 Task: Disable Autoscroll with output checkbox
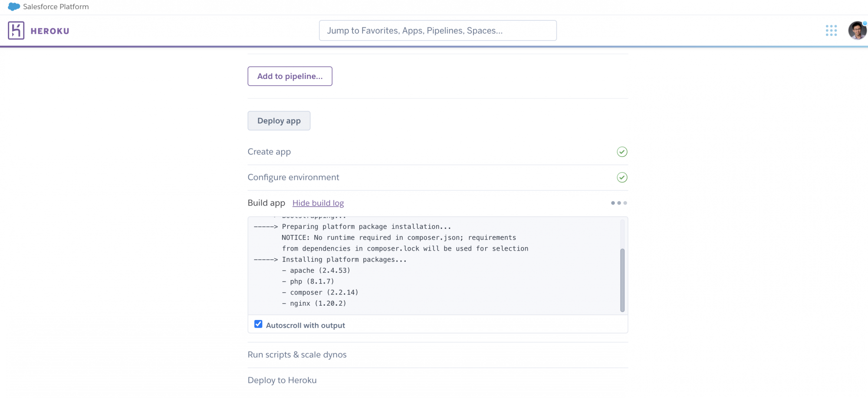tap(258, 324)
